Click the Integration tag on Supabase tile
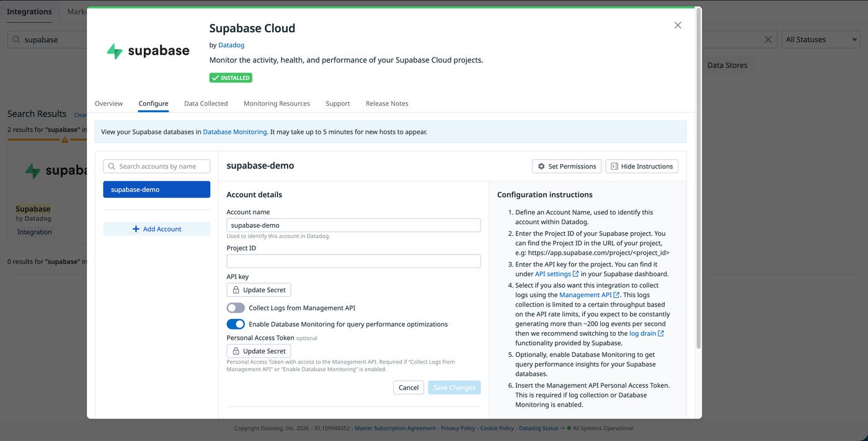This screenshot has height=441, width=868. point(35,232)
